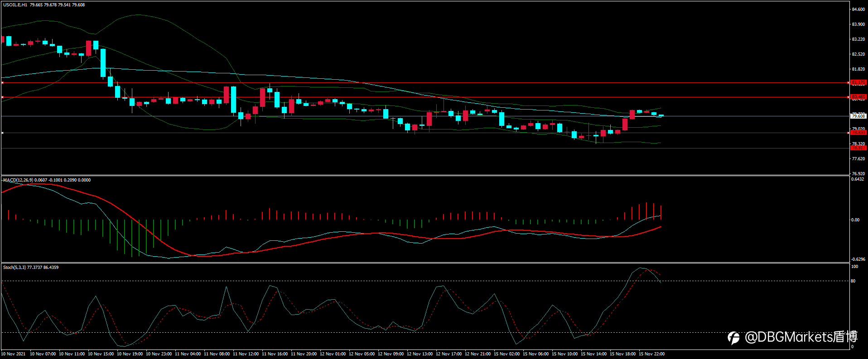Click the 10 Nov 2021 date label
Viewport: 868px width, 359px height.
(13, 354)
